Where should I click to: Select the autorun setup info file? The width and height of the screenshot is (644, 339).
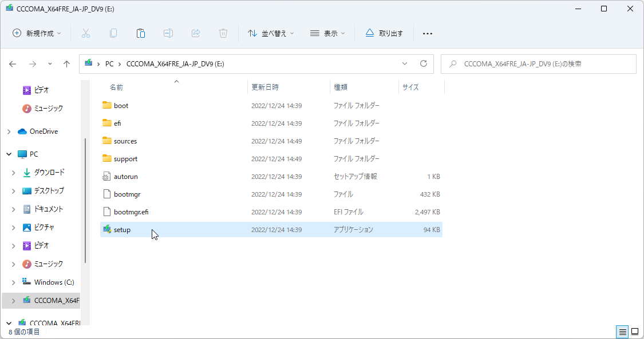coord(271,176)
